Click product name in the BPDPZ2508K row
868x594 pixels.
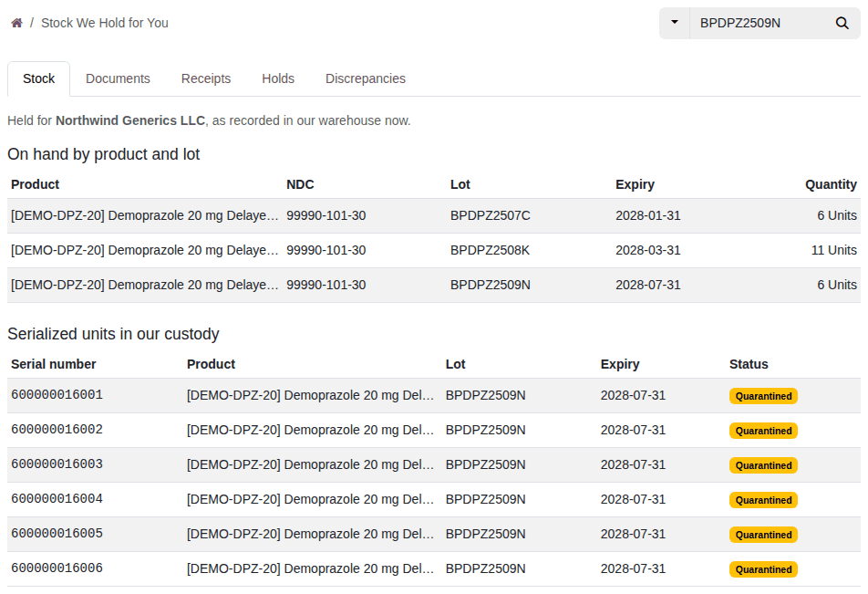click(x=144, y=250)
